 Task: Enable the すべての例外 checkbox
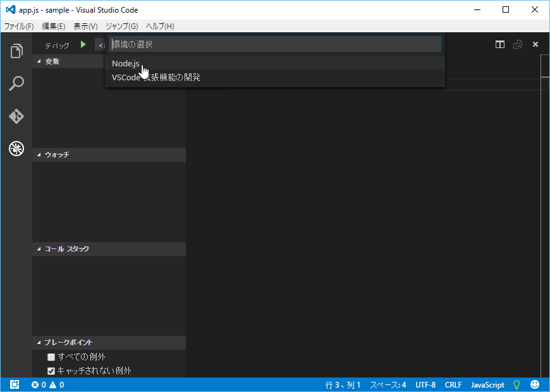[x=51, y=357]
